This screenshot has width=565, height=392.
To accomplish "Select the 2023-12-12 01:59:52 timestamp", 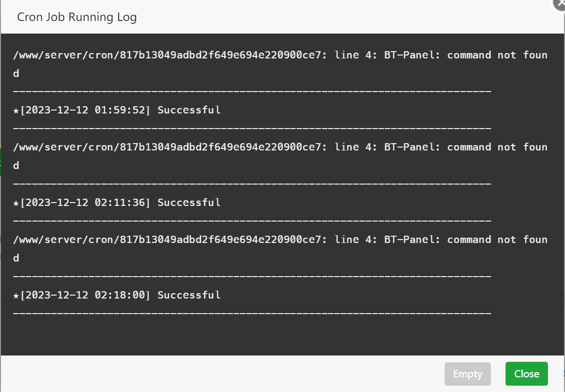I will click(x=85, y=110).
